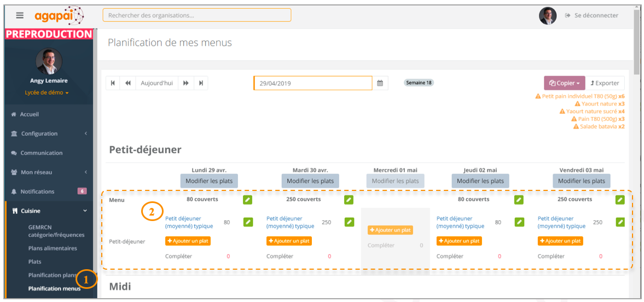Click the Petit-déjeuner section heading
Screen dimensions: 644x302
[x=145, y=150]
